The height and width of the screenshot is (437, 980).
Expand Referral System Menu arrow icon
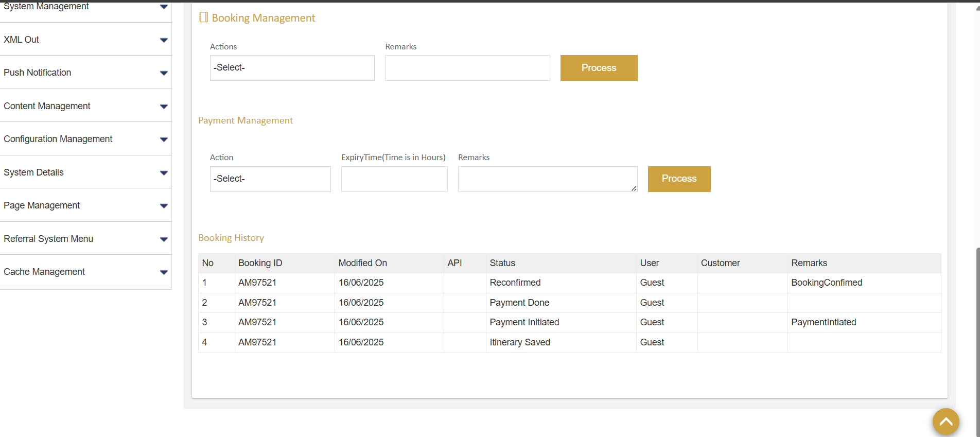[164, 239]
